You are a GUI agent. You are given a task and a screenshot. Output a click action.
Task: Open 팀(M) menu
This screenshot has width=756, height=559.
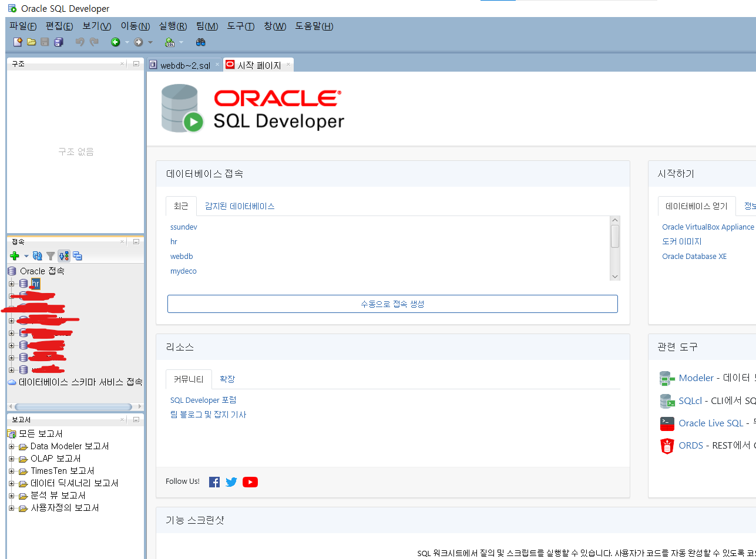coord(207,26)
